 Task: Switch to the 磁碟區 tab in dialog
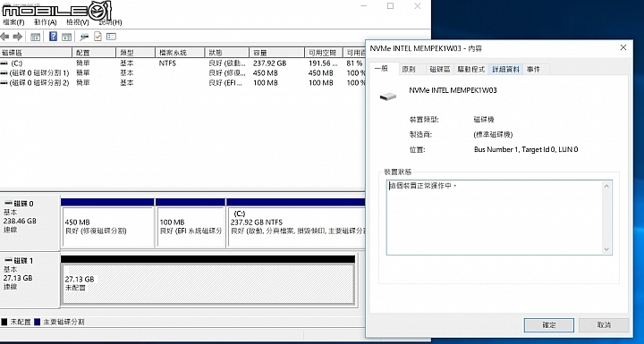click(x=440, y=70)
